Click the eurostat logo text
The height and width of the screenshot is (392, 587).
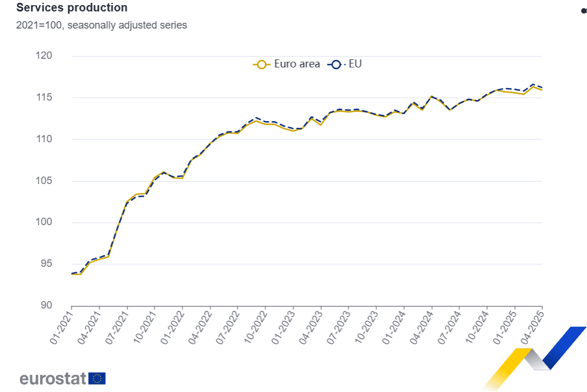coord(53,378)
